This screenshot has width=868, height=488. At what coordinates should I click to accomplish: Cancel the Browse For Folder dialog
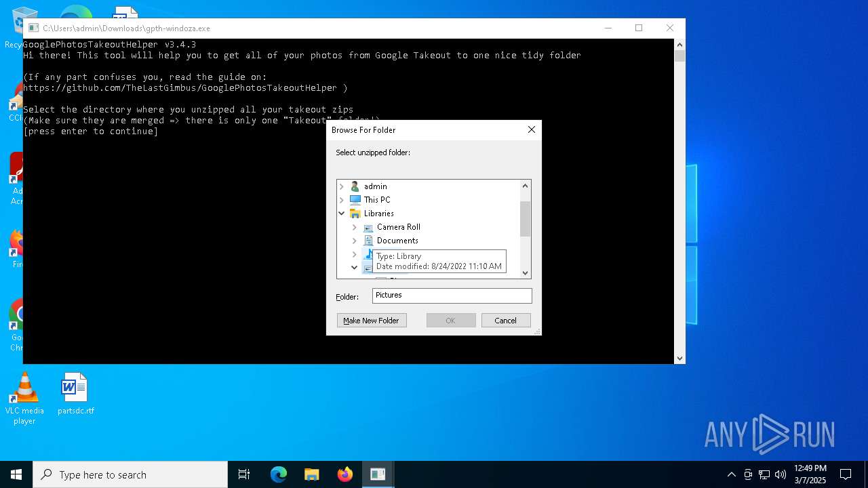pyautogui.click(x=506, y=321)
